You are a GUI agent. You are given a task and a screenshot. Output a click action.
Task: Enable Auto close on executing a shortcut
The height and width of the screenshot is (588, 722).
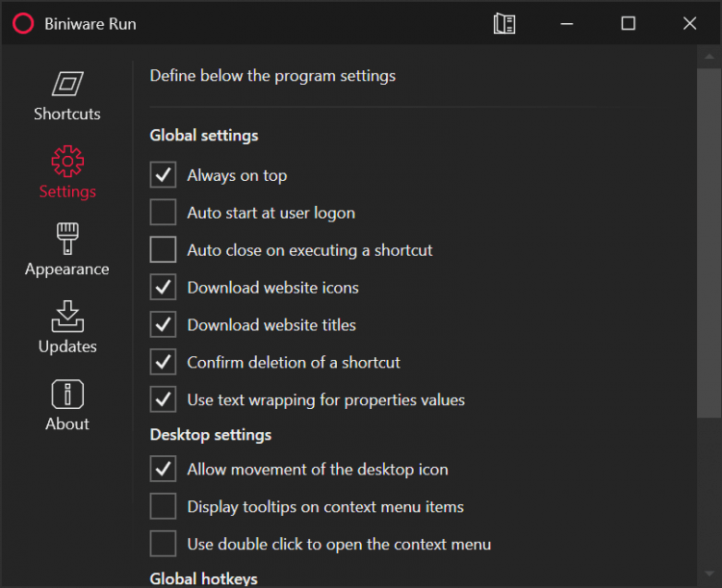pos(164,250)
